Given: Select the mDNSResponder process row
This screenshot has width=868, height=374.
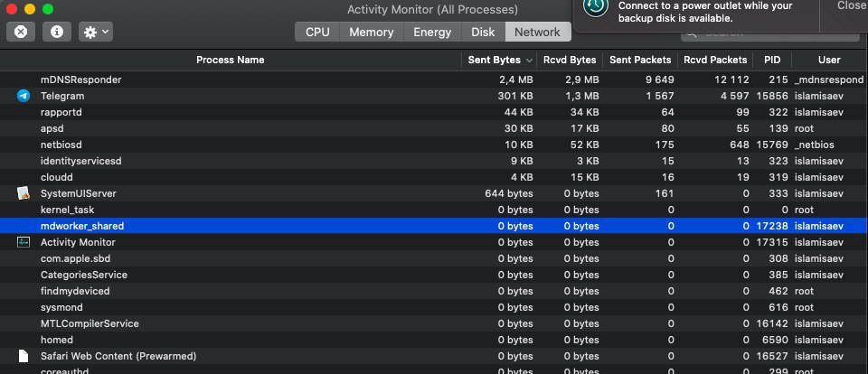Looking at the screenshot, I should 434,79.
